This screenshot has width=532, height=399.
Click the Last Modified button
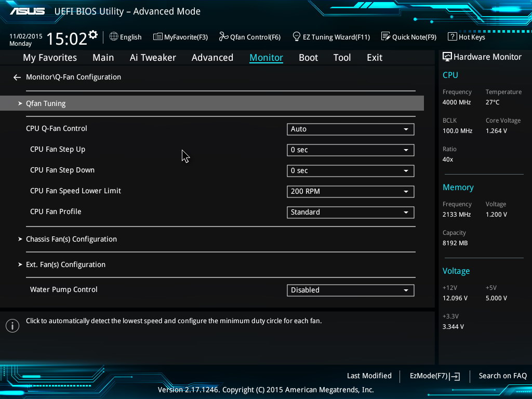click(369, 376)
